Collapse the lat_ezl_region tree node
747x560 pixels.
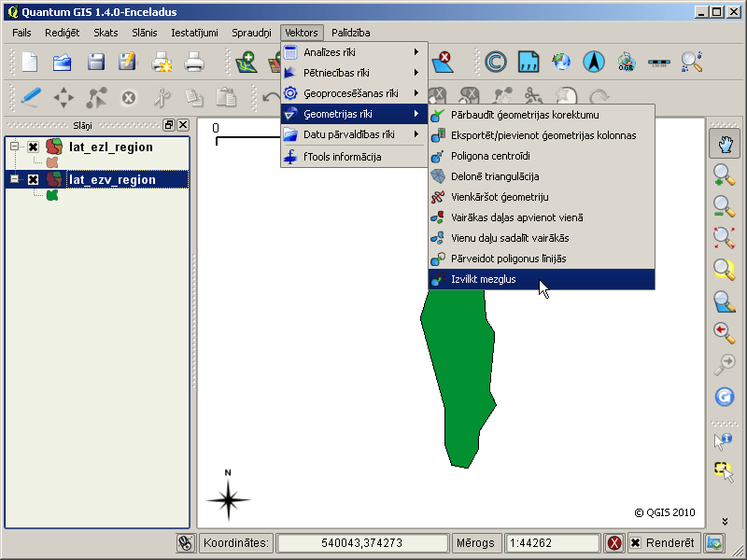[15, 147]
